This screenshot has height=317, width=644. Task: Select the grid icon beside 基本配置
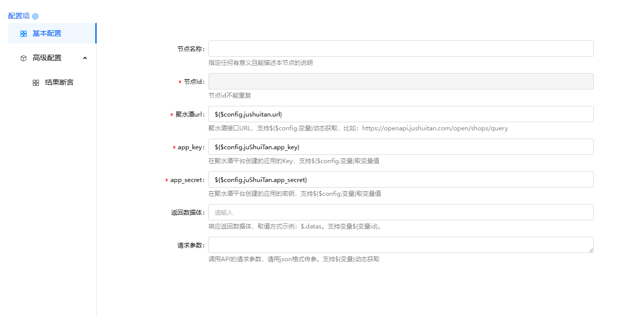[23, 33]
